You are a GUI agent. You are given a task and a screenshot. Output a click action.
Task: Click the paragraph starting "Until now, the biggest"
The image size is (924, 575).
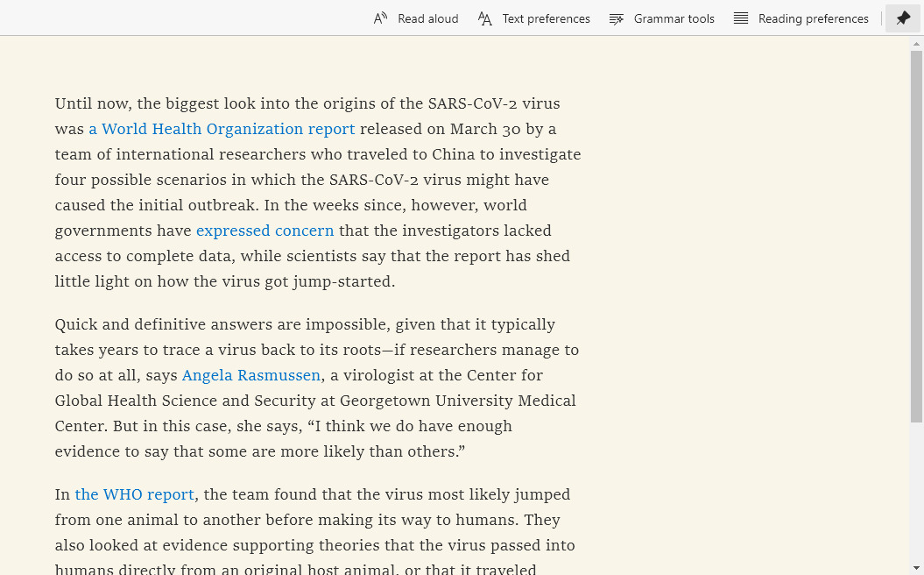(x=315, y=193)
